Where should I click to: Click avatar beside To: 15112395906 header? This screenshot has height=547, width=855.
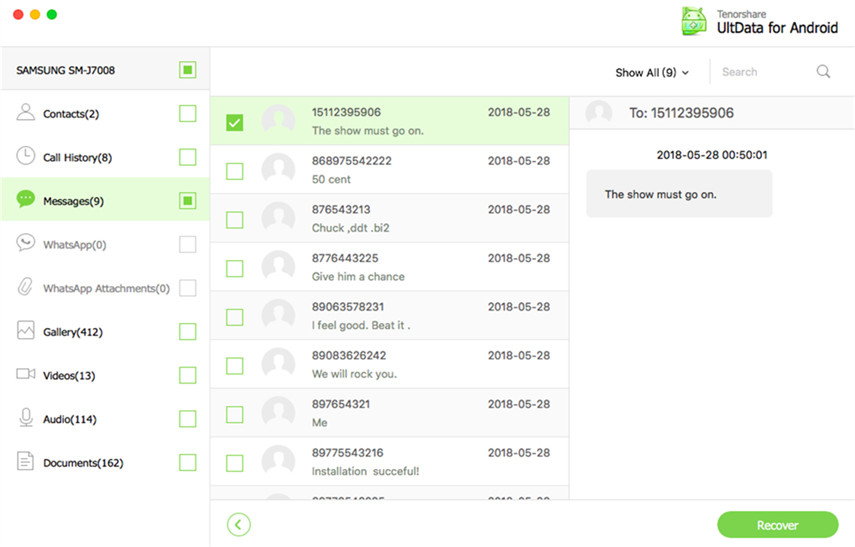(x=599, y=112)
